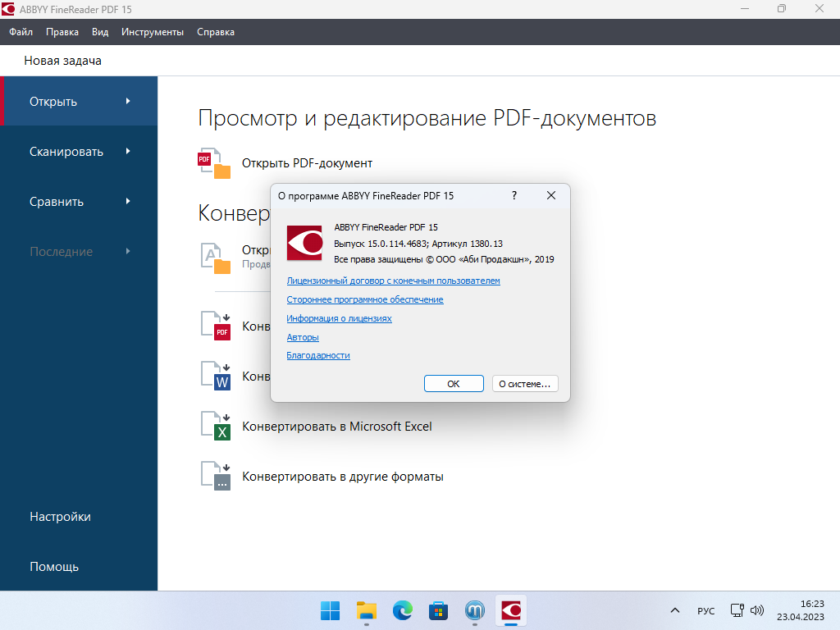This screenshot has width=840, height=630.
Task: Open the Вид menu
Action: pyautogui.click(x=99, y=32)
